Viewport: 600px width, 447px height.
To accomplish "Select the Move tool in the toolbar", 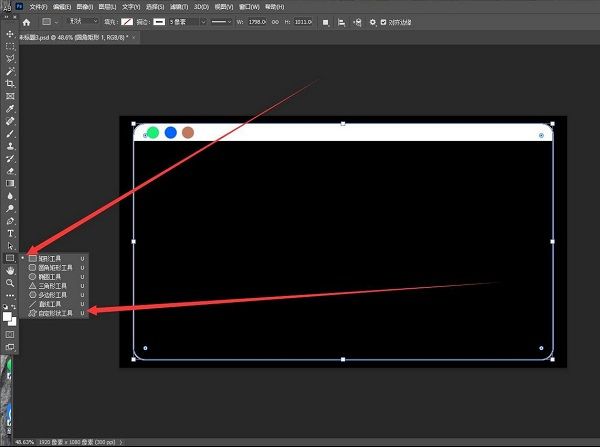I will click(x=10, y=34).
